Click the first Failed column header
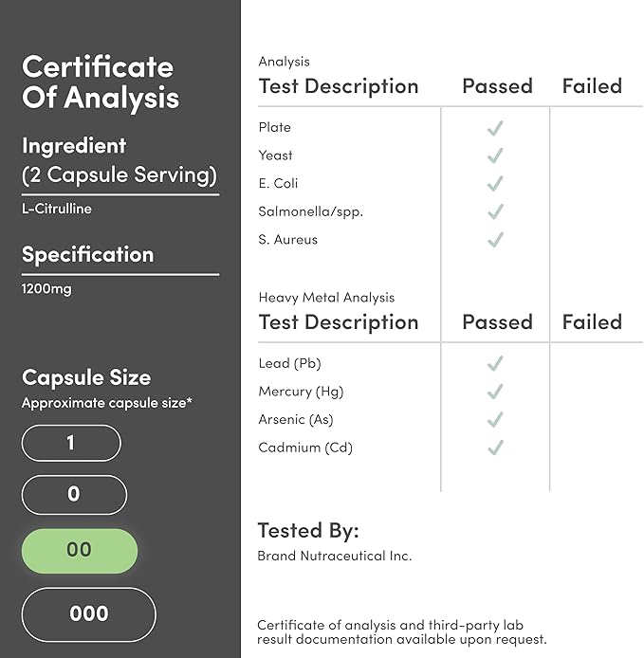Image resolution: width=644 pixels, height=658 pixels. coord(592,86)
